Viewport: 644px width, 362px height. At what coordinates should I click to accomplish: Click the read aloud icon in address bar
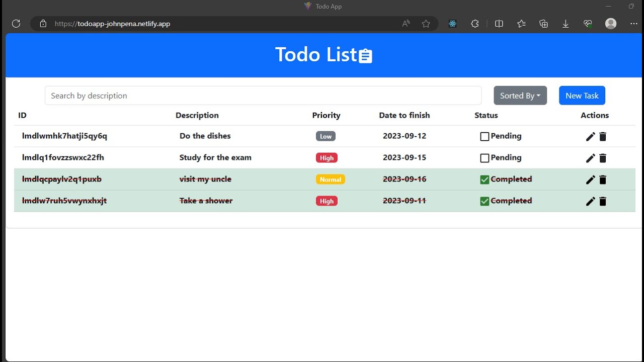406,24
